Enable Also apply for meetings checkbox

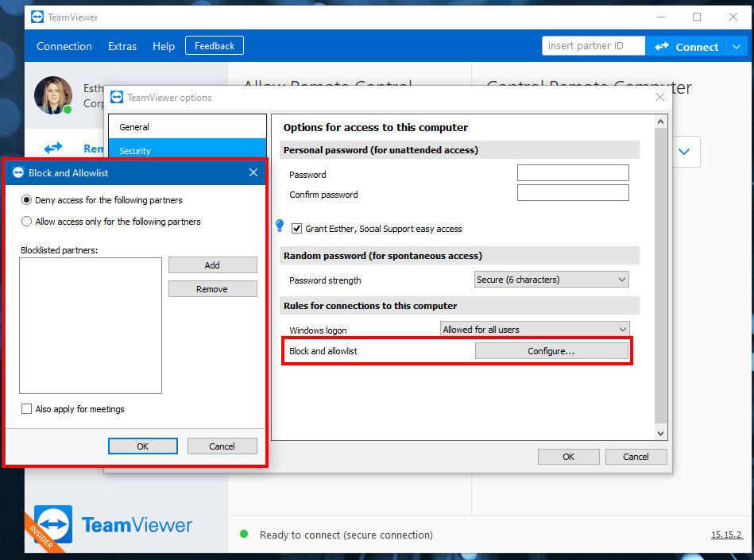coord(26,409)
